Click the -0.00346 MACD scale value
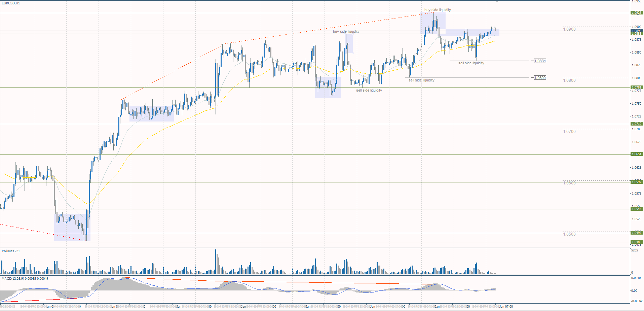 (637, 302)
